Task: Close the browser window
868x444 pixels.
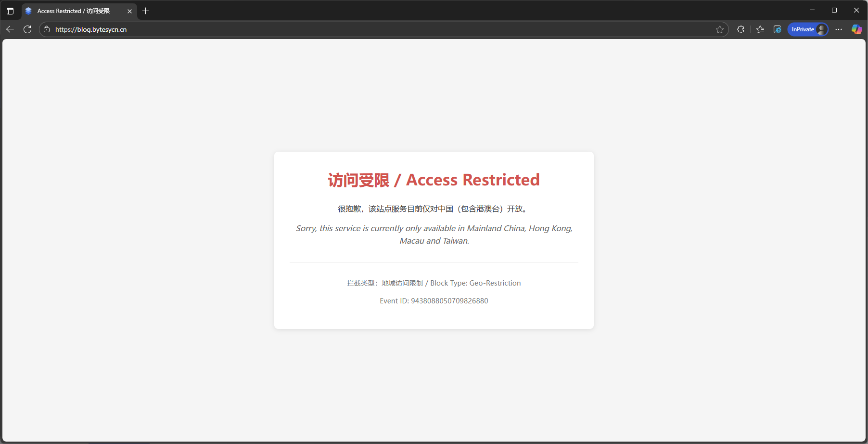Action: point(856,10)
